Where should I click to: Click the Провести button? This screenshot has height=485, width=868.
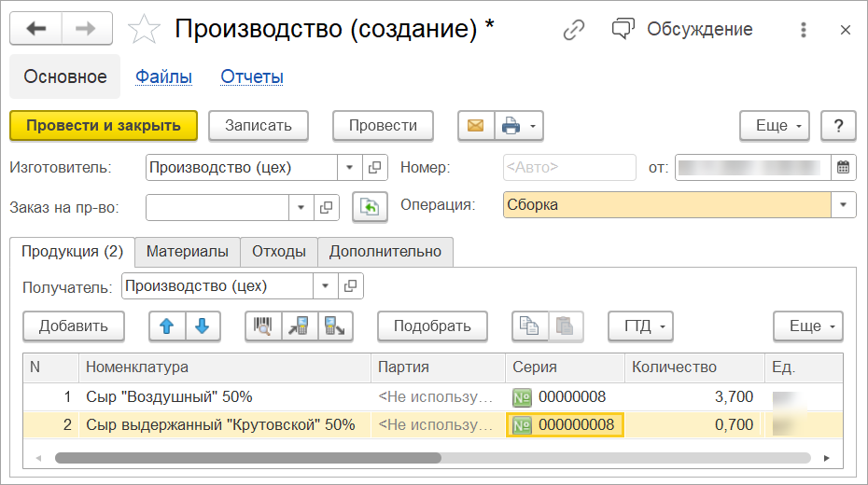[x=383, y=126]
